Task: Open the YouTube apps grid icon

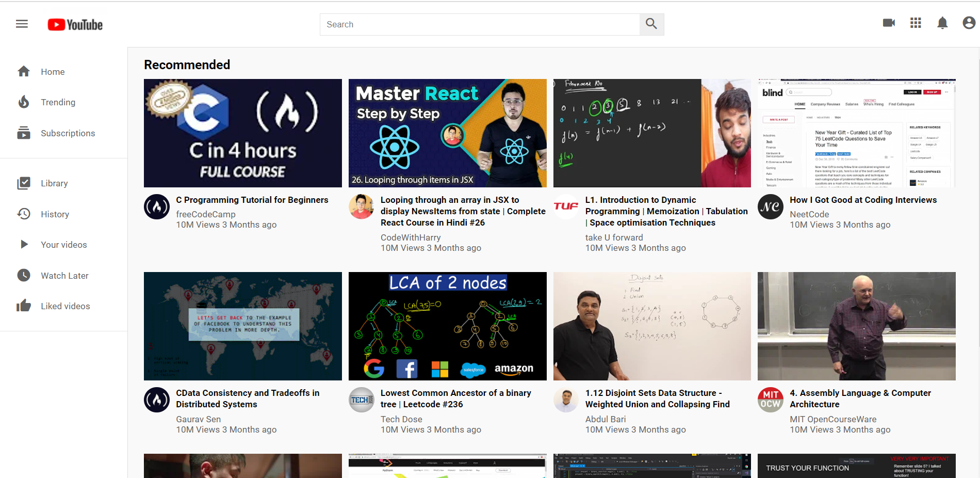Action: (916, 23)
